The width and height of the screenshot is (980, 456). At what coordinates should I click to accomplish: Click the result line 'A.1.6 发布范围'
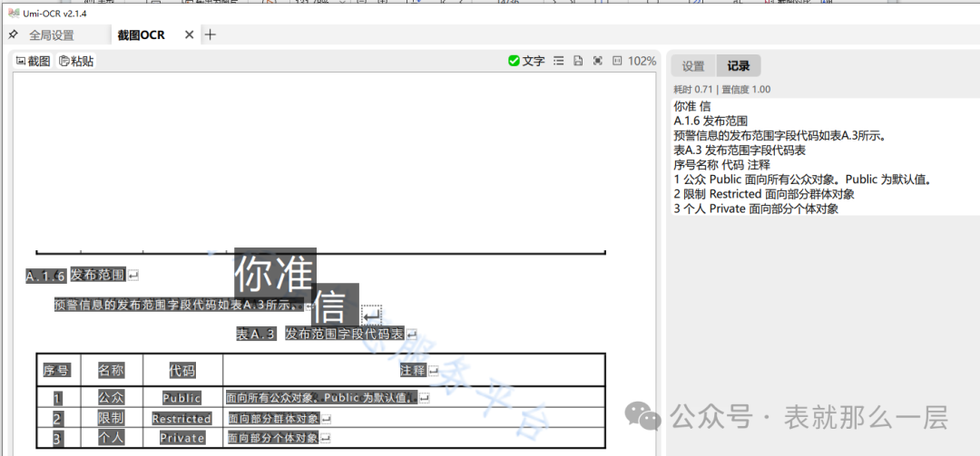pos(710,120)
